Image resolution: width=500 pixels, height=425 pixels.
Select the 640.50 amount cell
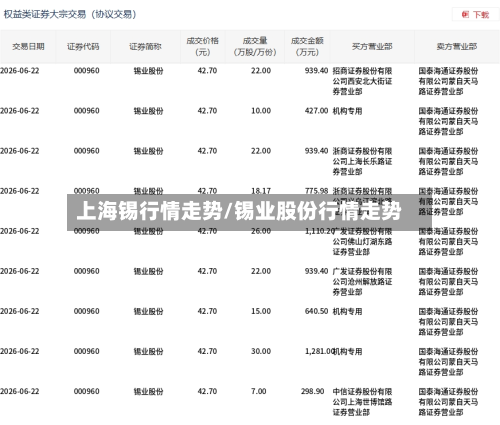[x=316, y=311]
